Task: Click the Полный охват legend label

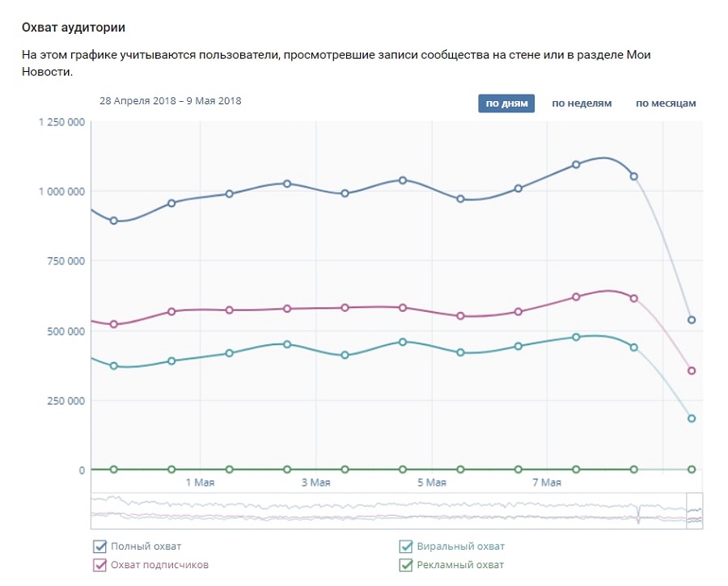Action: (x=146, y=546)
